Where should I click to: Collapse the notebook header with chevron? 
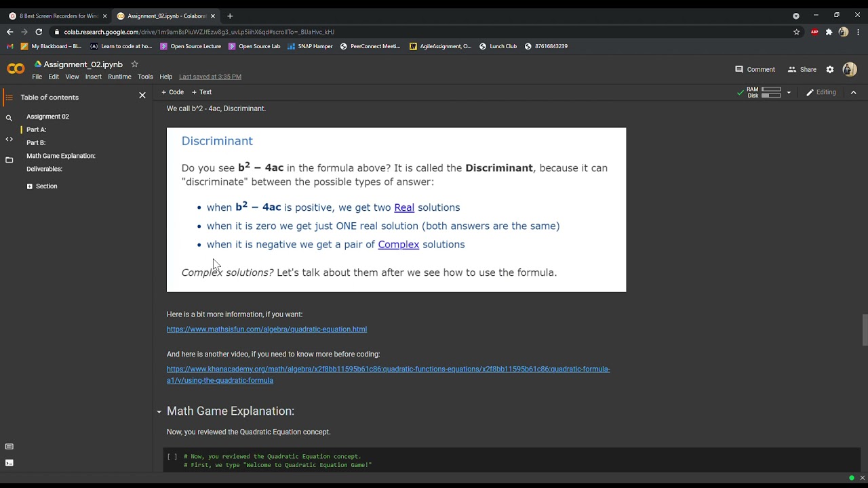coord(854,92)
